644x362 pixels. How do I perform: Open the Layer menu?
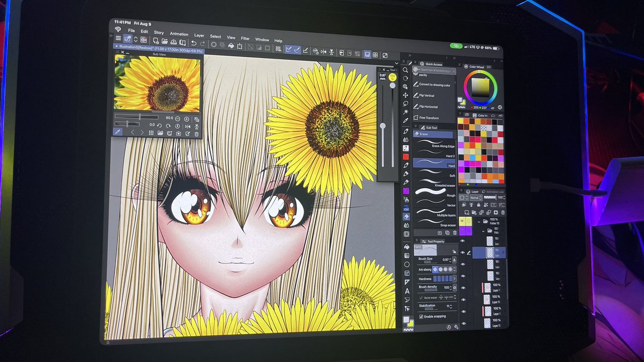pos(199,35)
